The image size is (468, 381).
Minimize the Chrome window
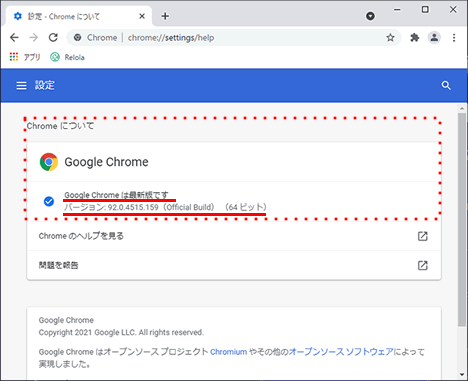[x=397, y=10]
